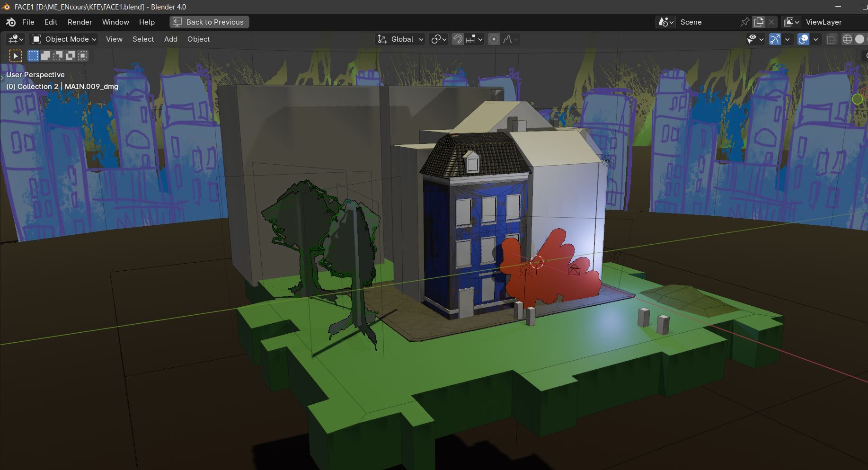Switch to solid viewport shading
868x470 pixels.
tap(859, 39)
